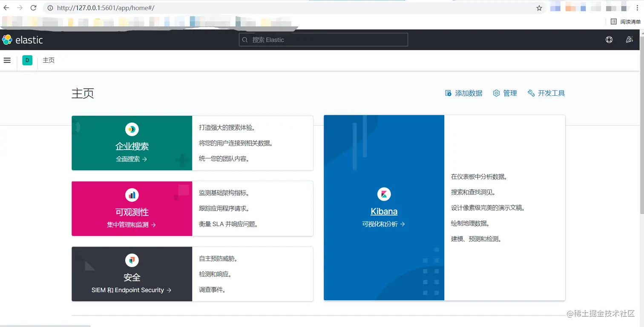The image size is (644, 327).
Task: Open the Kibana title link
Action: 384,211
